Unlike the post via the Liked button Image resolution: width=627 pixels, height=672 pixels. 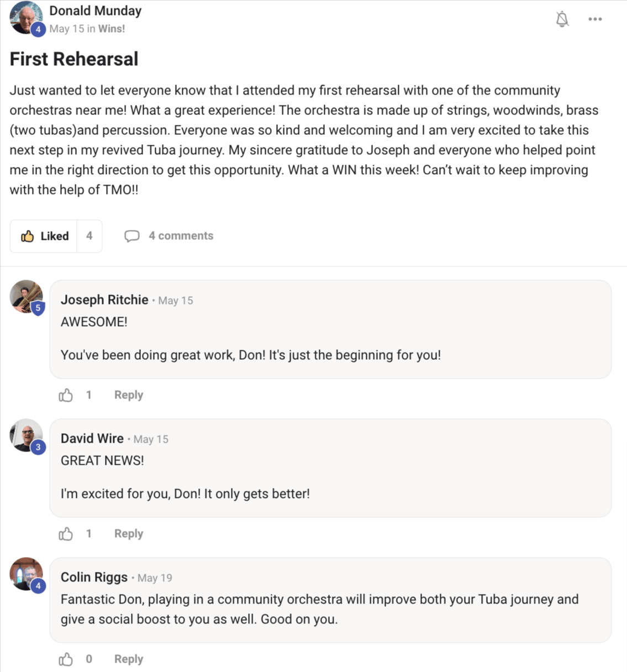click(45, 236)
